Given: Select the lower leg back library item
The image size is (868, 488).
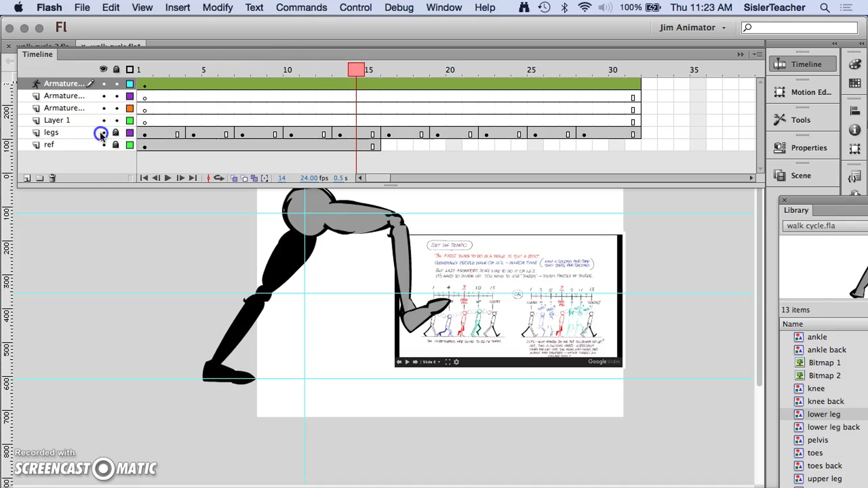Looking at the screenshot, I should click(x=833, y=427).
